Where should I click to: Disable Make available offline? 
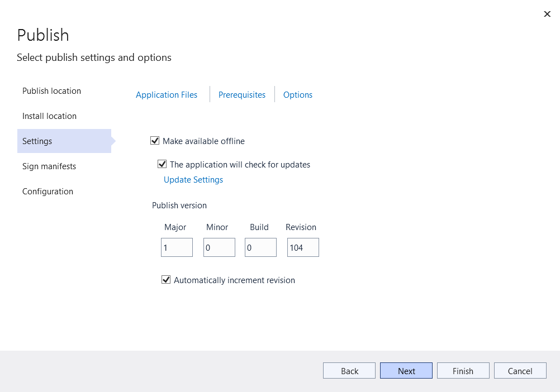(155, 141)
